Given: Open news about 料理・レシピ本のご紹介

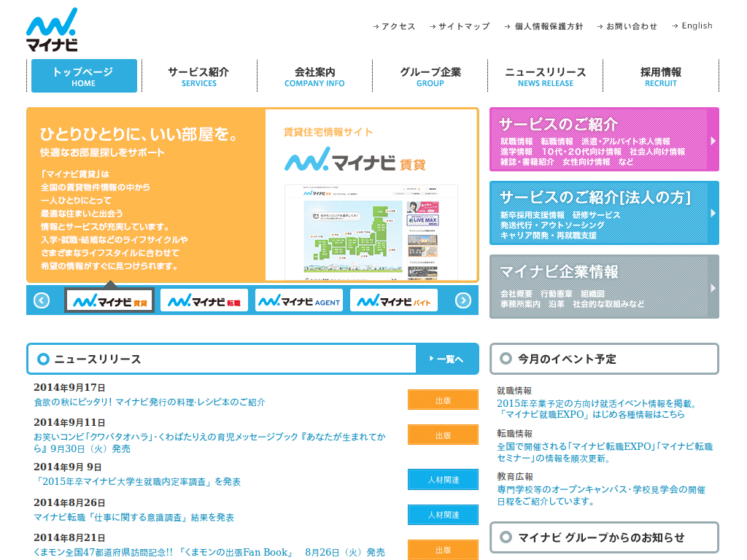Looking at the screenshot, I should pos(149,402).
